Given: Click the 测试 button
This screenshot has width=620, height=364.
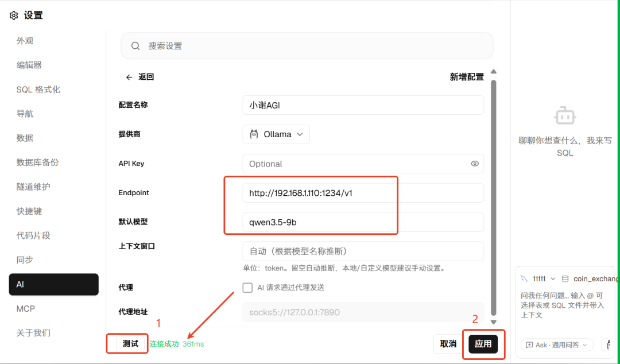Looking at the screenshot, I should tap(130, 344).
